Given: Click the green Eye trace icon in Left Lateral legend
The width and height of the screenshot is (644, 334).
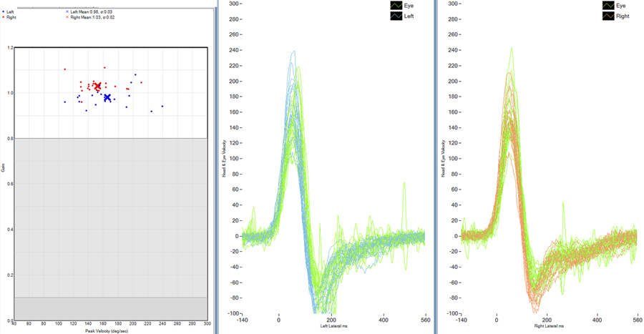Looking at the screenshot, I should point(396,6).
